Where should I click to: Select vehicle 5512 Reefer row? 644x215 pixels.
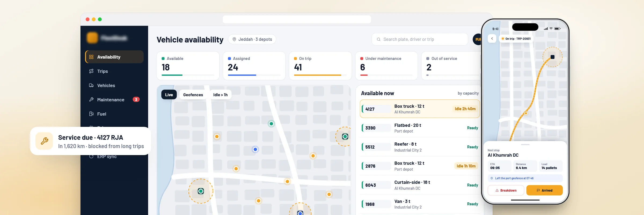420,147
